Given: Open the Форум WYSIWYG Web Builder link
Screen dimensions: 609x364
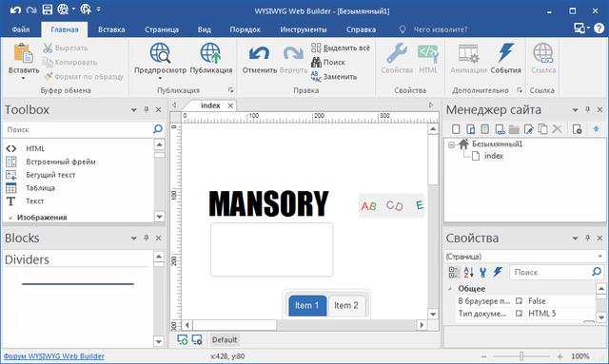Looking at the screenshot, I should pyautogui.click(x=54, y=355).
